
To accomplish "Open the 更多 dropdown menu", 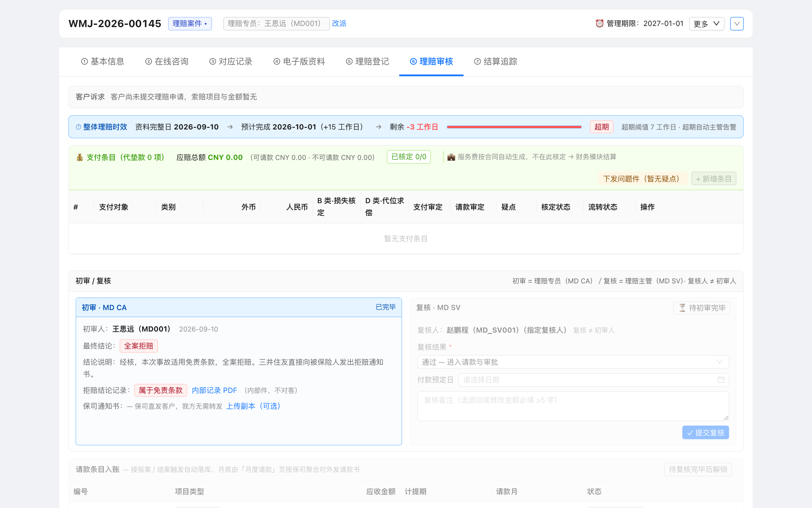I will click(x=706, y=24).
